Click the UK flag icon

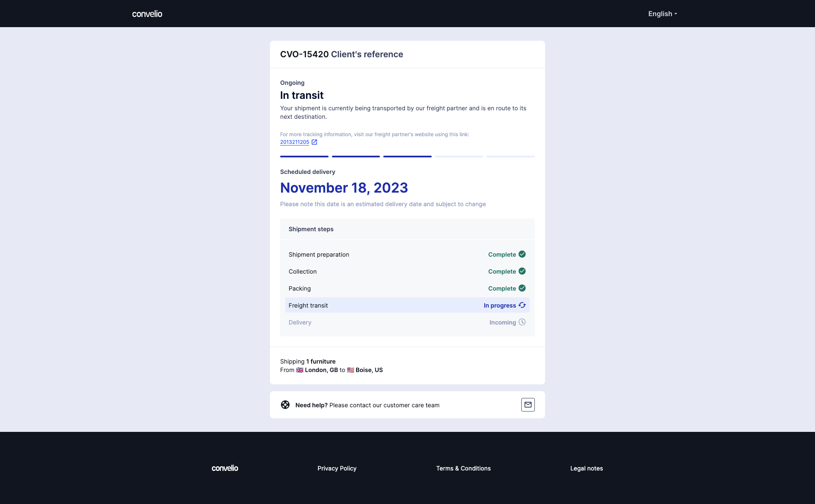[300, 370]
